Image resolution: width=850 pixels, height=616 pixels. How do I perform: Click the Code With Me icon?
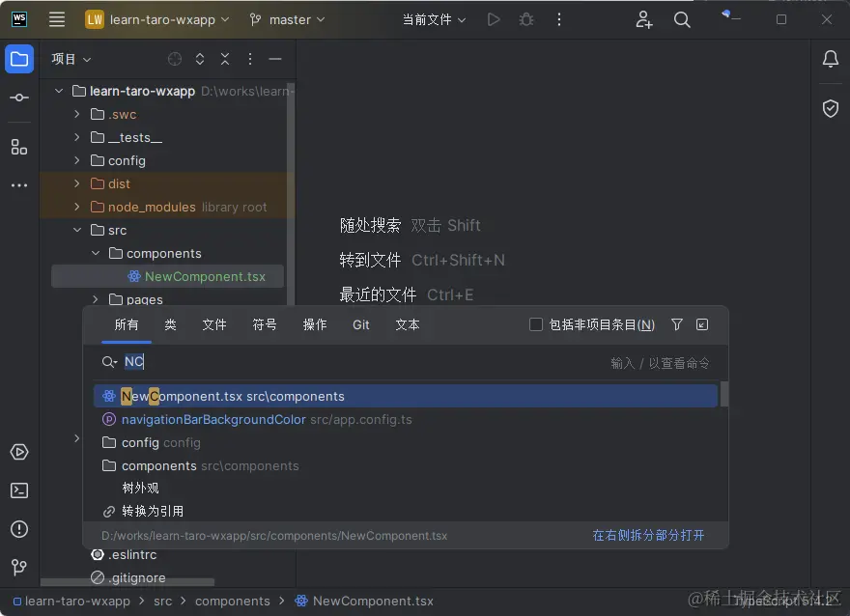[x=644, y=19]
